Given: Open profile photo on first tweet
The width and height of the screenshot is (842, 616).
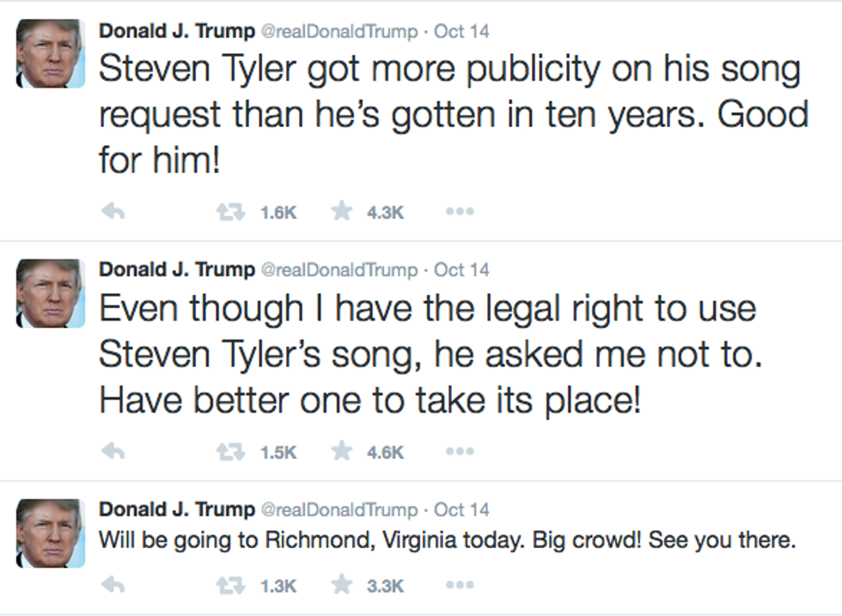Looking at the screenshot, I should [51, 53].
